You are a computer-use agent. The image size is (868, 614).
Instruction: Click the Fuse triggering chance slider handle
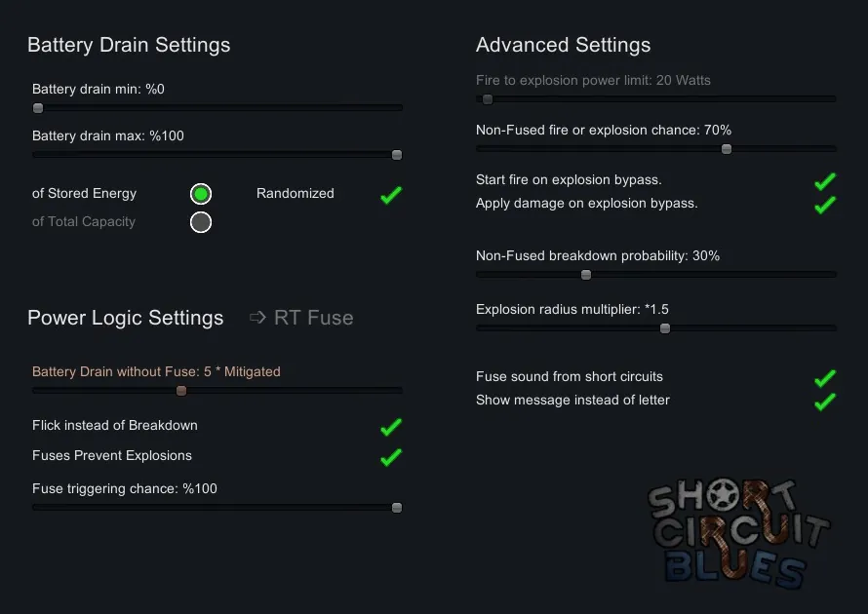click(x=397, y=508)
